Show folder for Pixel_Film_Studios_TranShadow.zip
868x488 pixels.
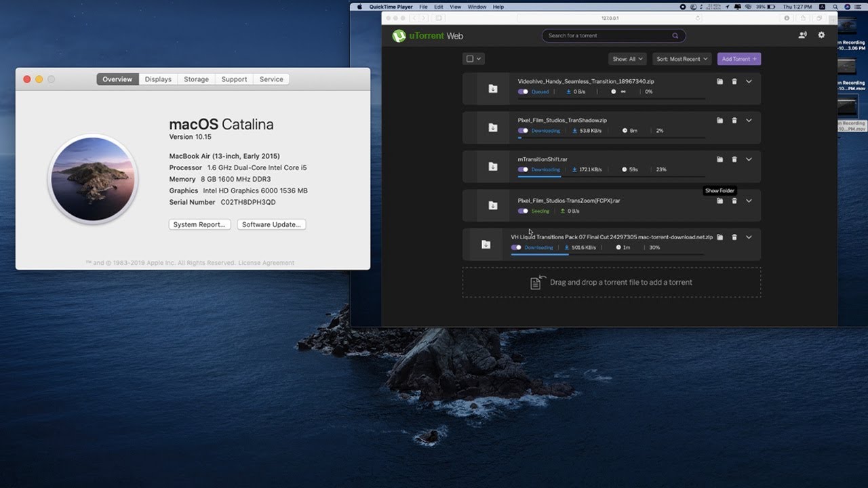719,121
